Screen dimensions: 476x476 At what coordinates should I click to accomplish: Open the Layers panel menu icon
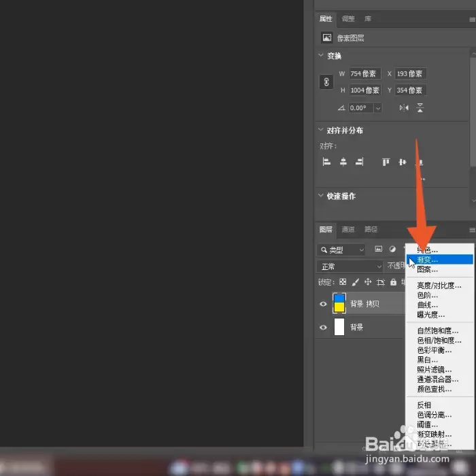[472, 230]
